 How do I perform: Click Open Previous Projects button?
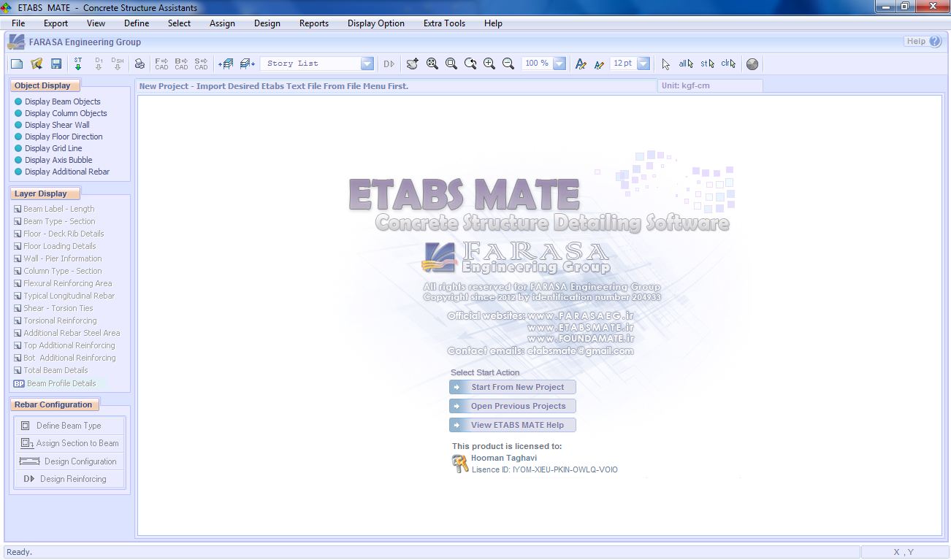click(x=512, y=406)
